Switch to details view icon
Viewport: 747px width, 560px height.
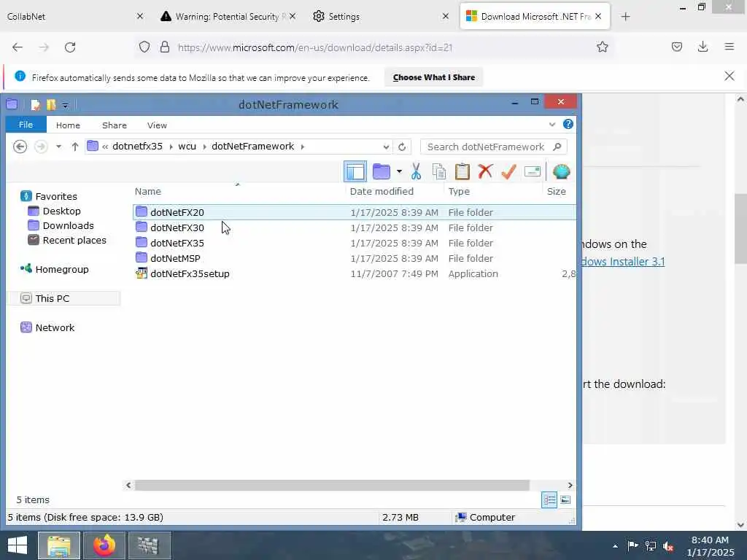(x=549, y=500)
